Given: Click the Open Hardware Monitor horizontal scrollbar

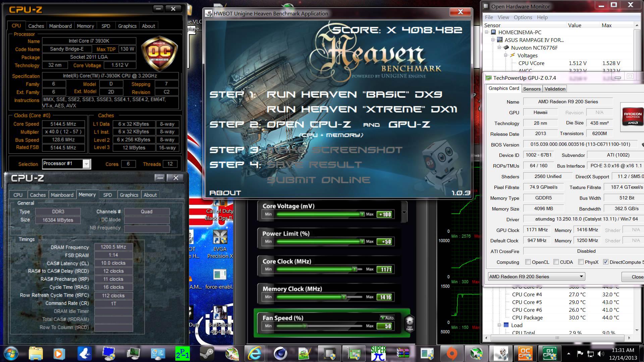Looking at the screenshot, I should pos(557,338).
